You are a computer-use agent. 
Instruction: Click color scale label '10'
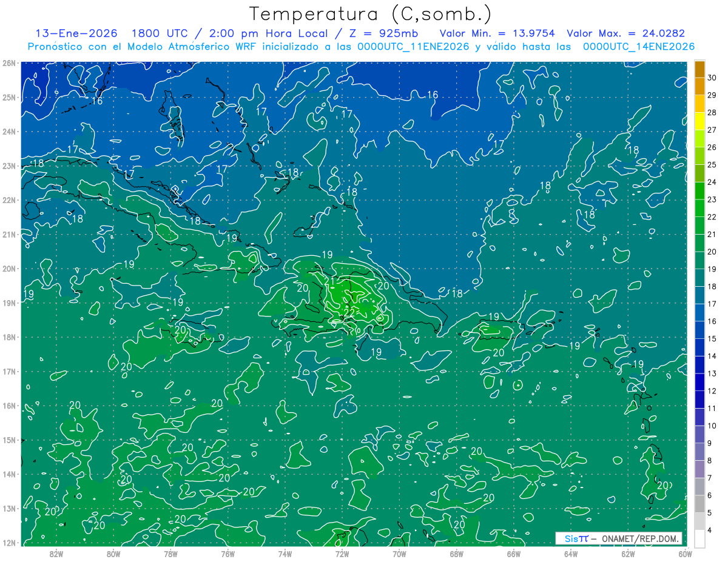coord(712,426)
